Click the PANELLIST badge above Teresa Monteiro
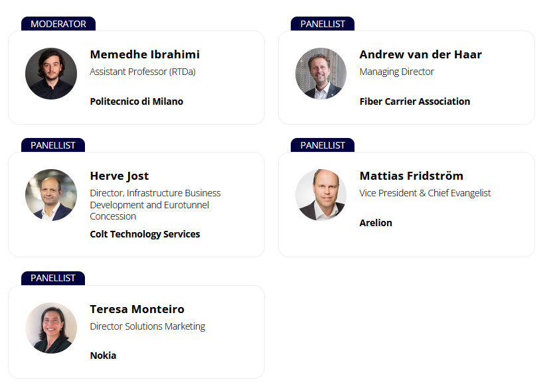 click(x=53, y=279)
